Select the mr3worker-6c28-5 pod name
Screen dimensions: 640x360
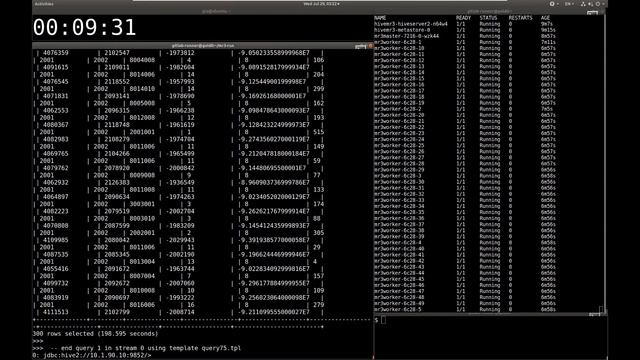(x=398, y=310)
